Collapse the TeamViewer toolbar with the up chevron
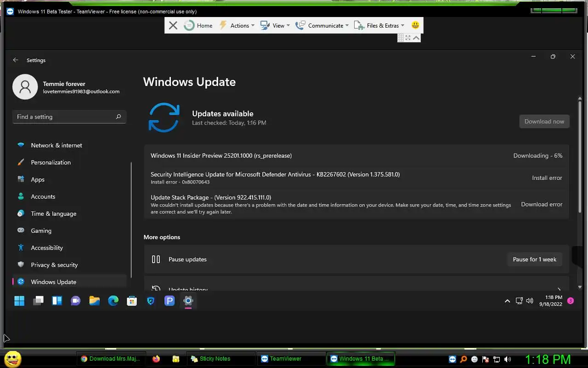 416,38
